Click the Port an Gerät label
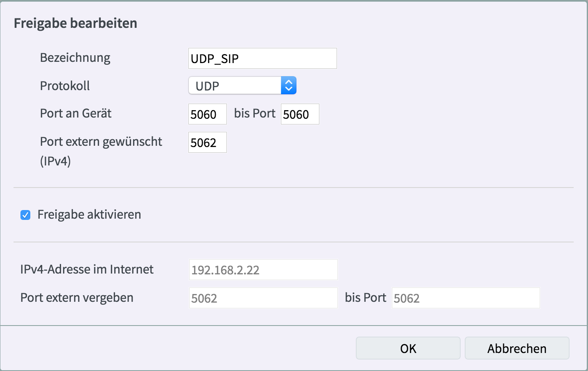Screen dimensions: 588x371 pyautogui.click(x=76, y=113)
